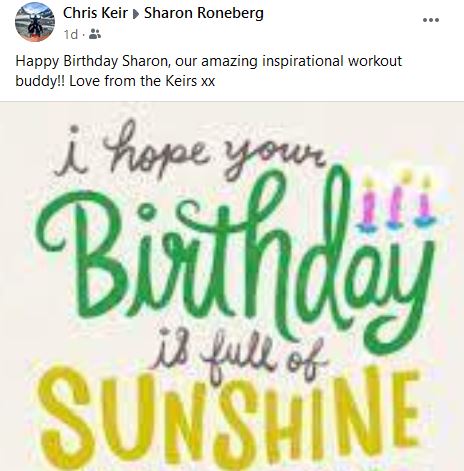Click the leftmost pink candle in the image
Viewport: 464px width, 471px height.
coord(368,206)
